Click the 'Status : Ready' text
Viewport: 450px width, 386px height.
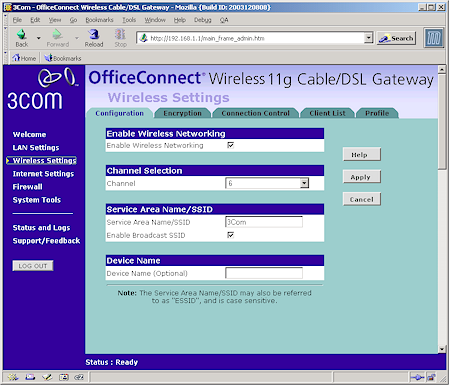[112, 362]
